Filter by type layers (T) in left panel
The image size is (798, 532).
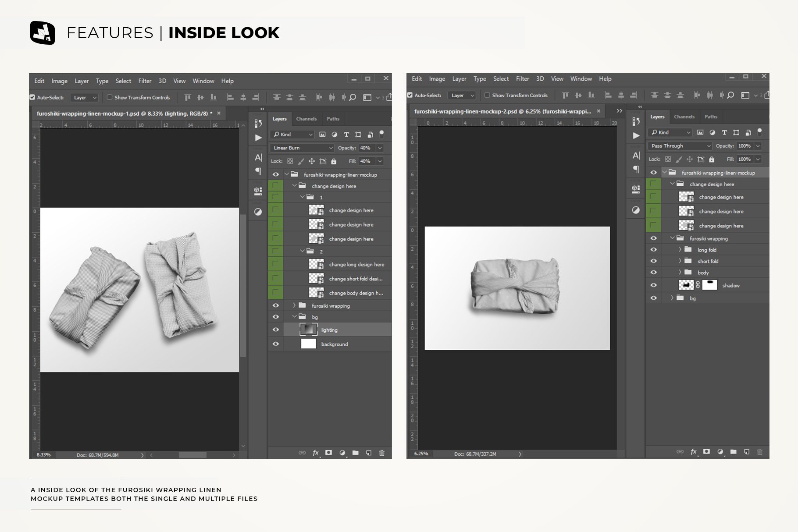pos(346,135)
